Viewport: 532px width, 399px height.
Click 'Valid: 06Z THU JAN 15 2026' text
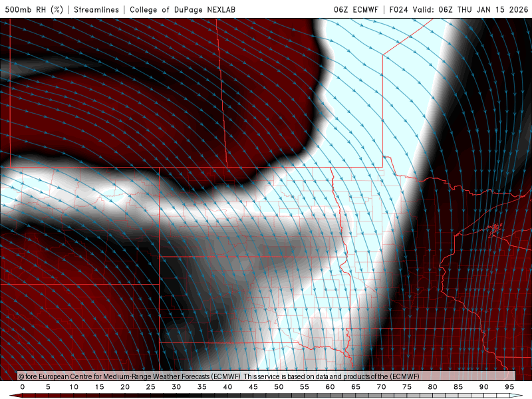470,9
